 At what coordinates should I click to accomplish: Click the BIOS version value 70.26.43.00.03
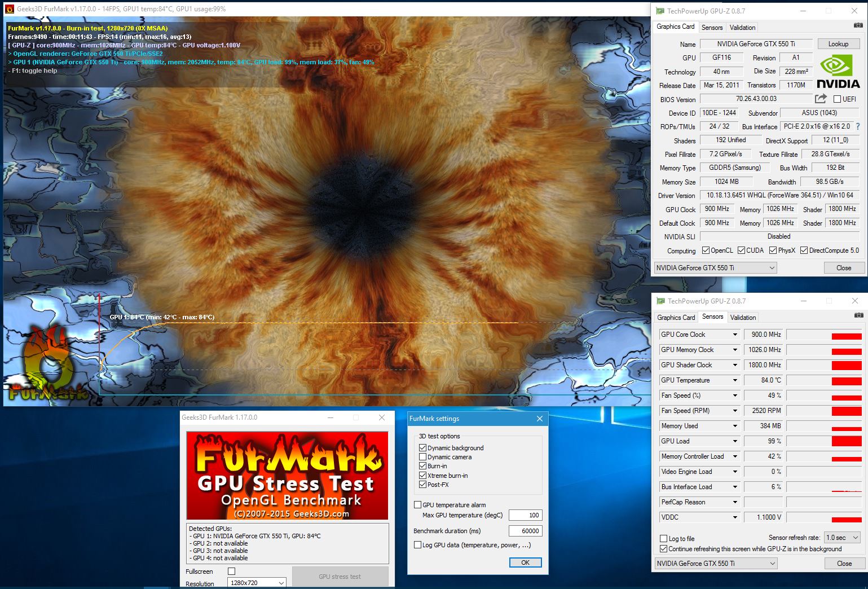tap(756, 99)
